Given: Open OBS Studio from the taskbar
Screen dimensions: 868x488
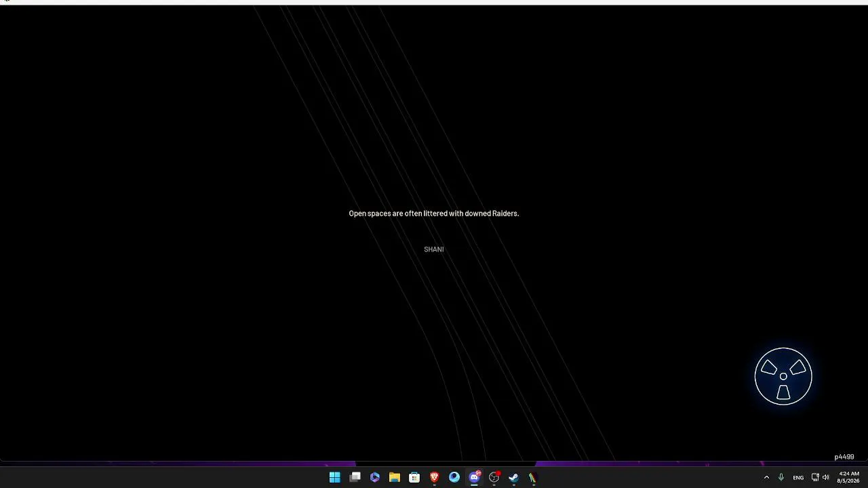Looking at the screenshot, I should (x=494, y=477).
